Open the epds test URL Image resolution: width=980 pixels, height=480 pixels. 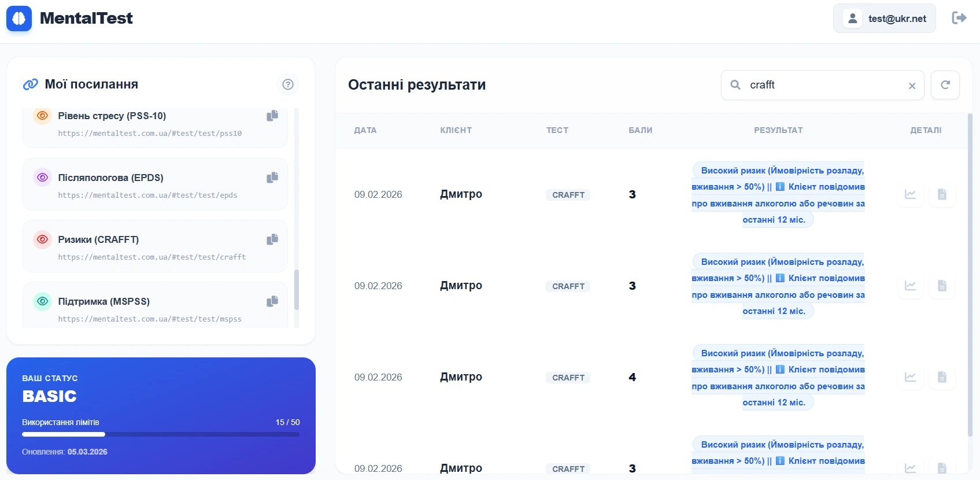click(x=147, y=195)
